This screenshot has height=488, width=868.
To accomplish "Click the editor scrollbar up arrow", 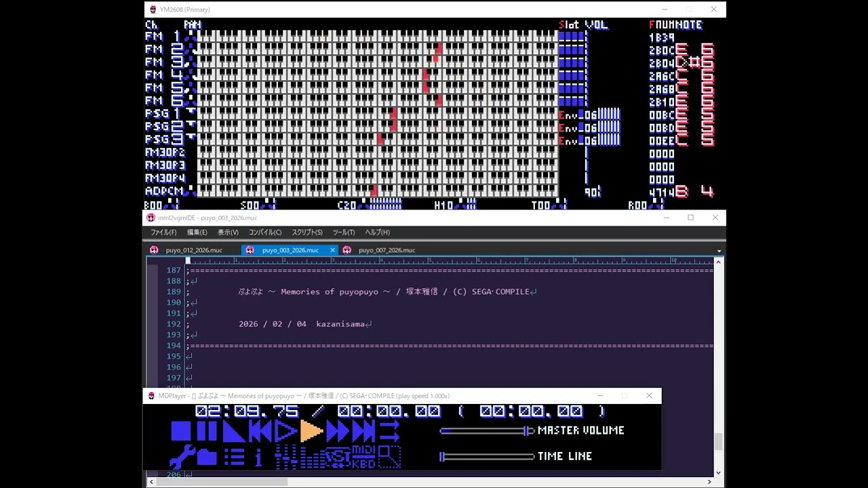I will pyautogui.click(x=718, y=262).
